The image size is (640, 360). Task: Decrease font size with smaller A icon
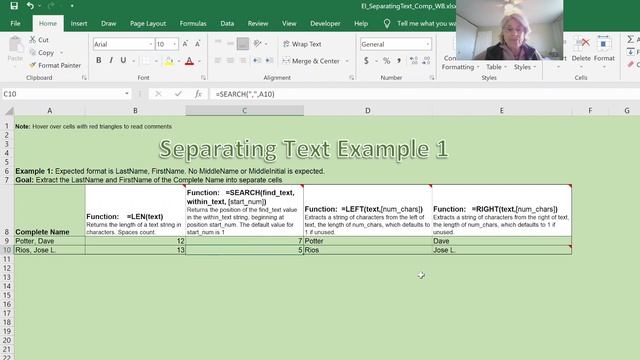coord(198,44)
